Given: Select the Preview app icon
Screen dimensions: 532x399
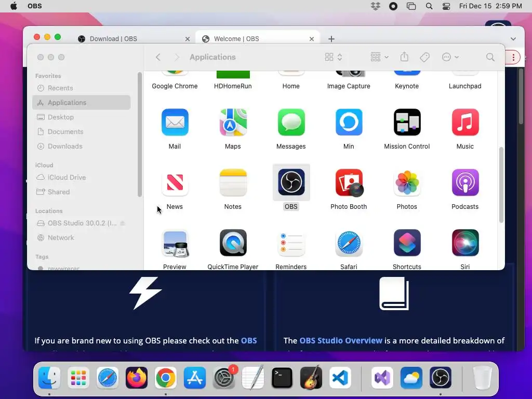Looking at the screenshot, I should tap(175, 243).
